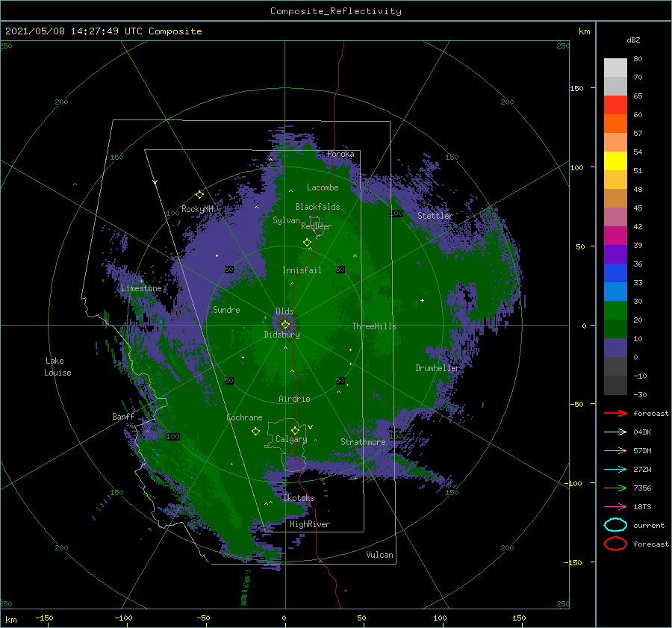Click the dBZ legend heading
Screen dimensions: 672x628
(633, 40)
